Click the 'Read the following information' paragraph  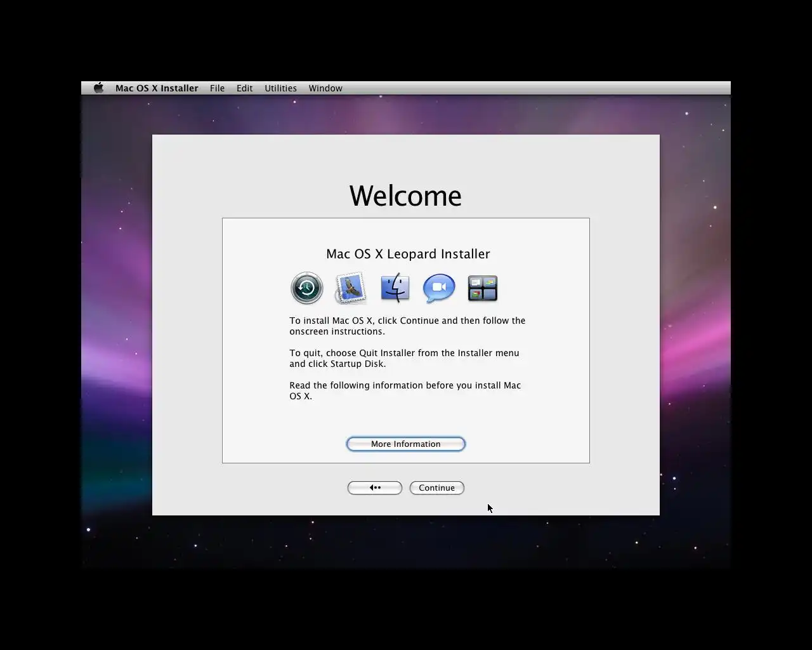click(405, 390)
